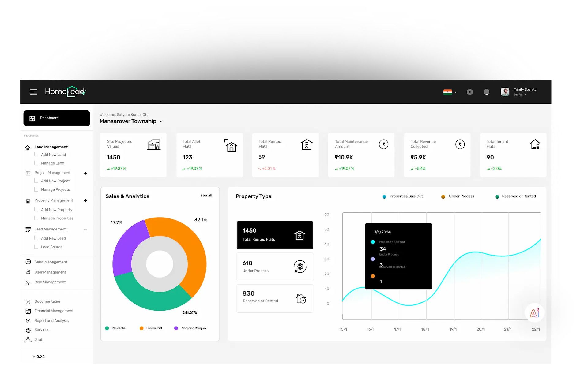Click the Property Management sidebar icon

pyautogui.click(x=28, y=200)
